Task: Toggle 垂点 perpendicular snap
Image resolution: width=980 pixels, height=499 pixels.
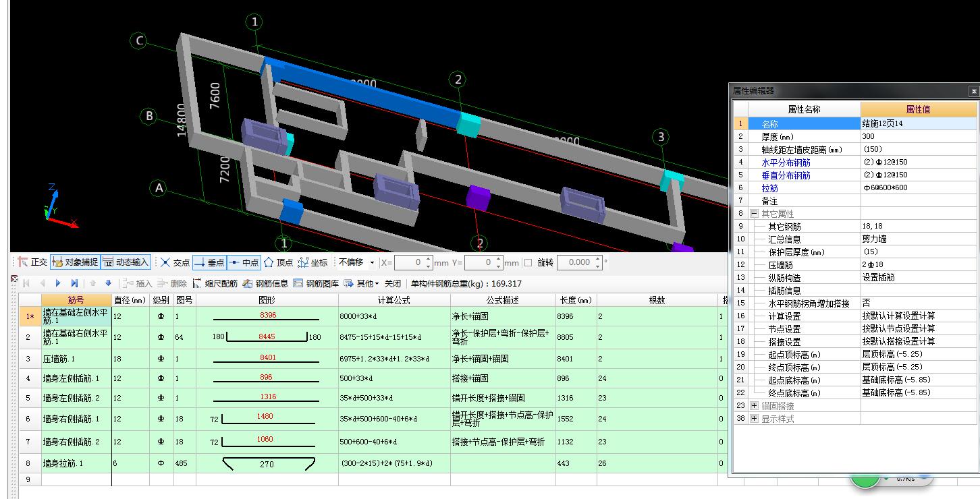Action: pyautogui.click(x=209, y=262)
